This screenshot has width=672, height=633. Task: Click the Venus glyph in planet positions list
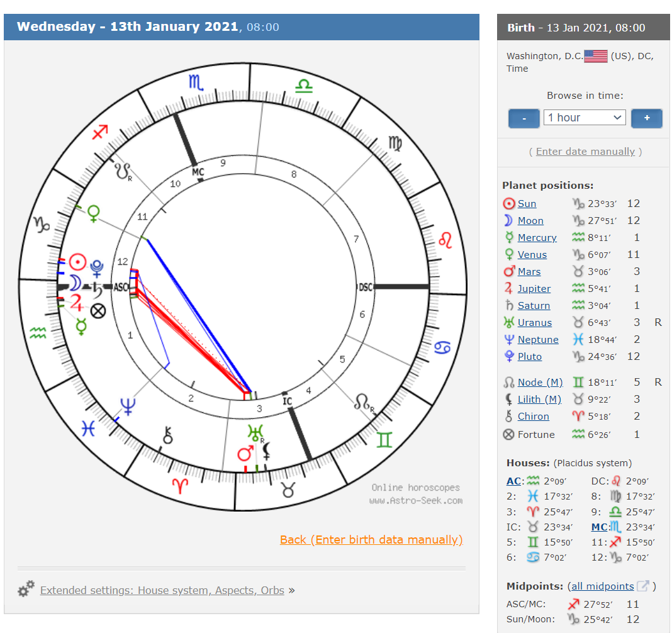point(509,254)
